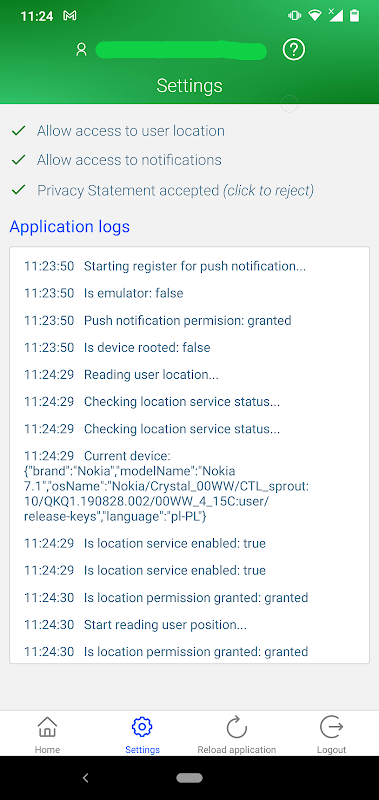This screenshot has width=379, height=800.
Task: Toggle Allow access to notifications checkmark
Action: [x=18, y=160]
